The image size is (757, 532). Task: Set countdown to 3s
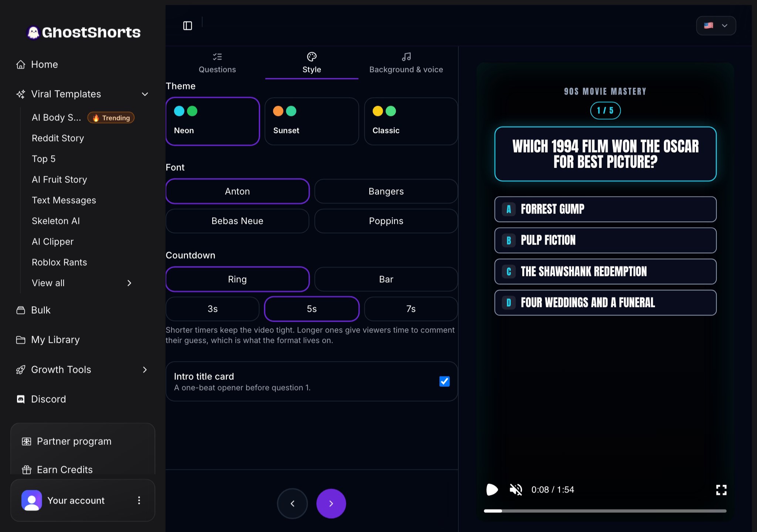pyautogui.click(x=213, y=309)
